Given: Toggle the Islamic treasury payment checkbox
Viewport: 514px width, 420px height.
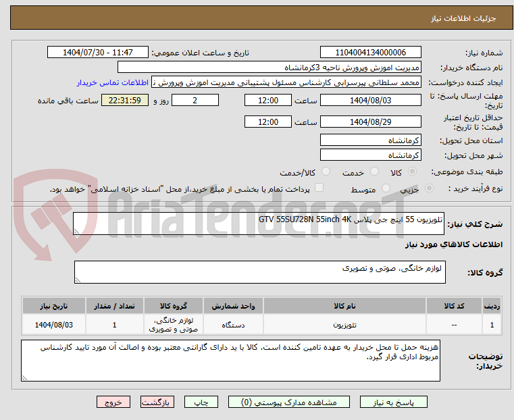Looking at the screenshot, I should click(x=319, y=188).
